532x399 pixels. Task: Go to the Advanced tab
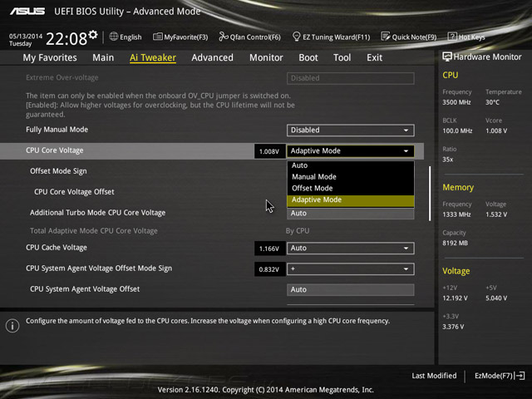(x=213, y=57)
